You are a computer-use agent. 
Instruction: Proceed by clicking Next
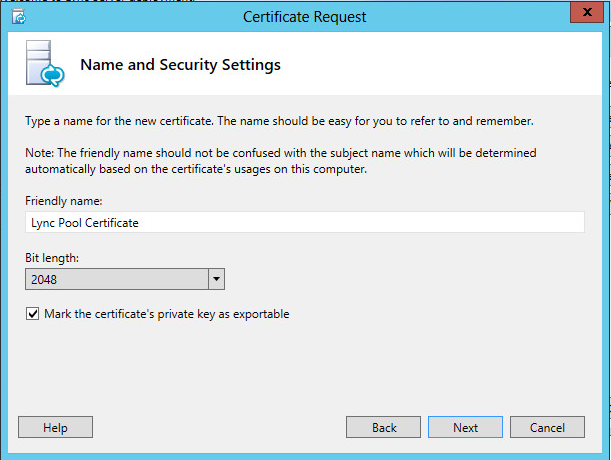pyautogui.click(x=465, y=427)
